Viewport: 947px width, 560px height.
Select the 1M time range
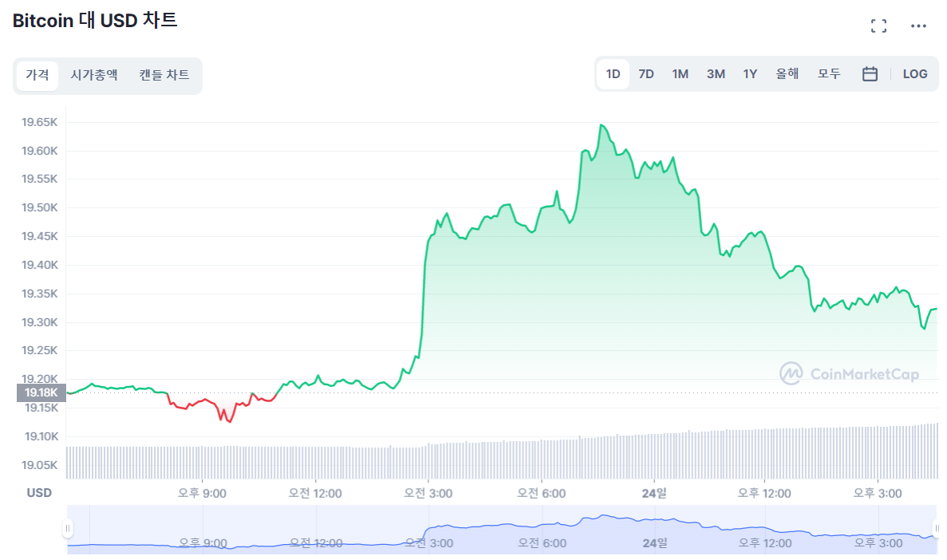(680, 73)
